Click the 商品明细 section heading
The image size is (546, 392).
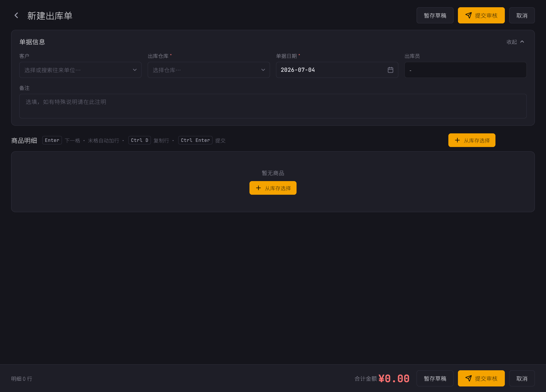(x=24, y=140)
